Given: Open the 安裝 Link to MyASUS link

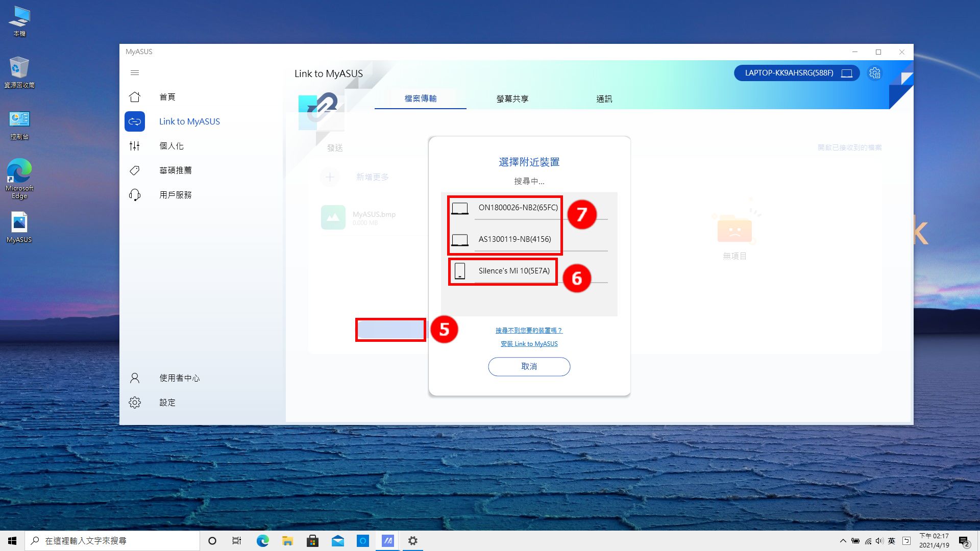Looking at the screenshot, I should coord(529,344).
